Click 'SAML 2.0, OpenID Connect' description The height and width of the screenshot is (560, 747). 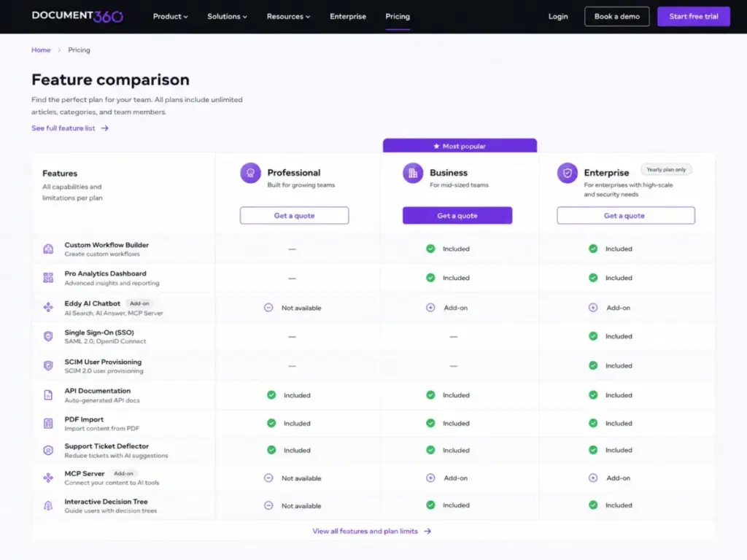click(105, 341)
